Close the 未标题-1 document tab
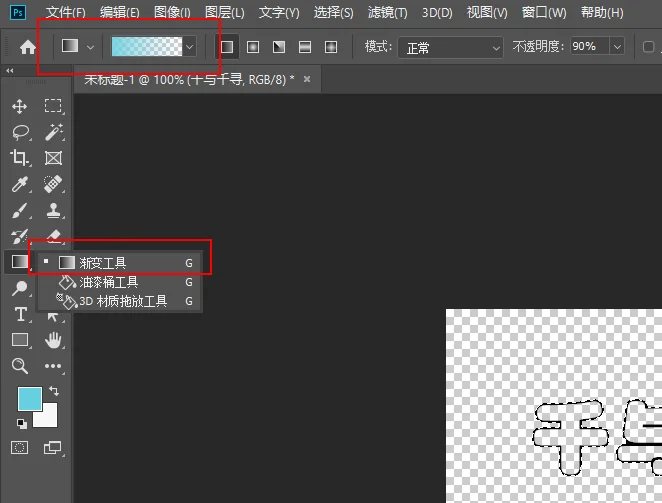Image resolution: width=662 pixels, height=503 pixels. coord(307,79)
